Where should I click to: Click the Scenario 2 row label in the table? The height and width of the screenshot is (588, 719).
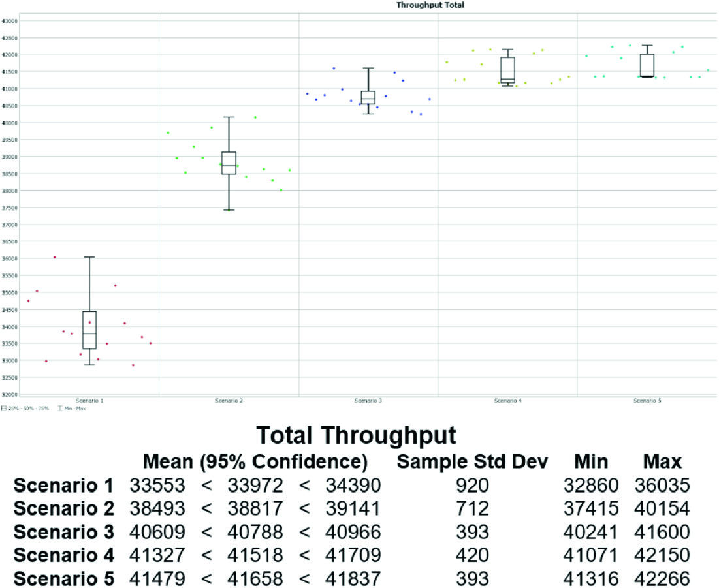(64, 508)
